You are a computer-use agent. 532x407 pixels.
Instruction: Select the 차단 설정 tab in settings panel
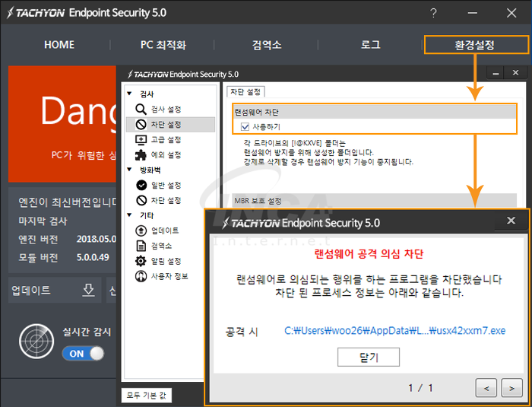click(x=245, y=92)
